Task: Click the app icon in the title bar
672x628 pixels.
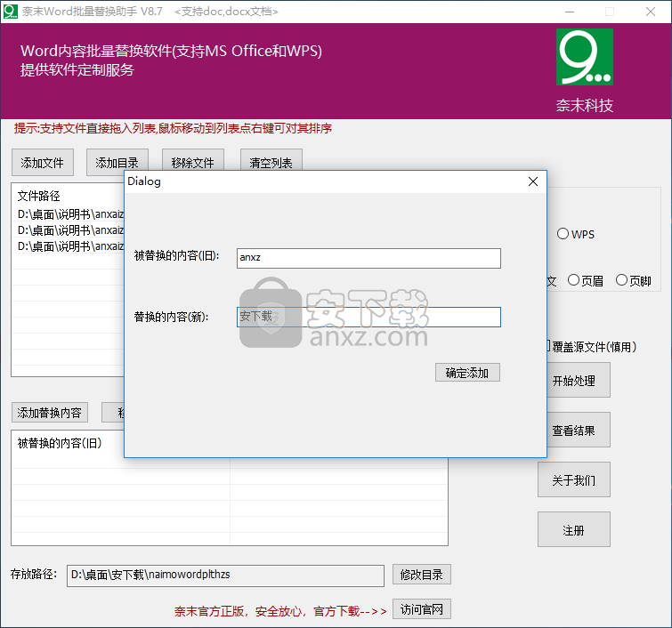Action: 11,12
